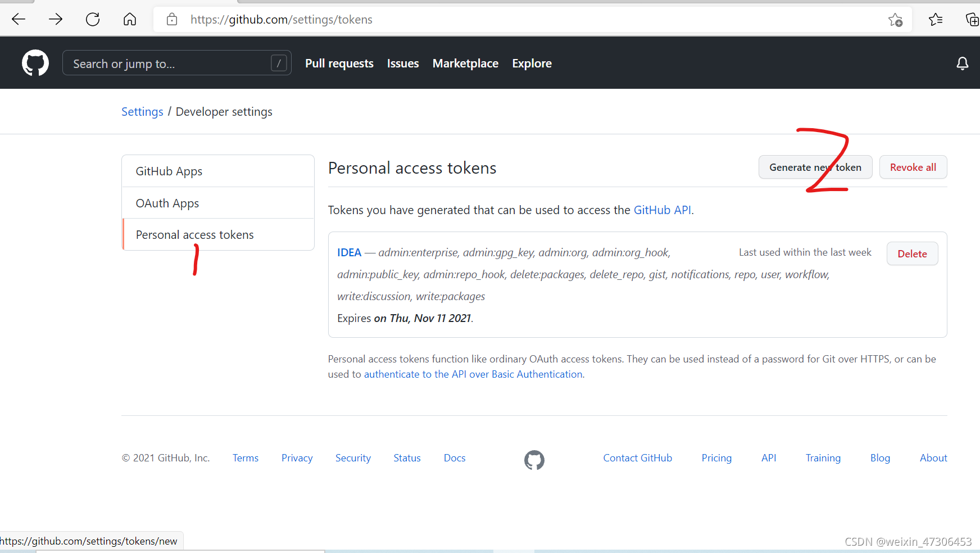Viewport: 980px width, 553px height.
Task: Click the red Revoke all button
Action: (913, 167)
